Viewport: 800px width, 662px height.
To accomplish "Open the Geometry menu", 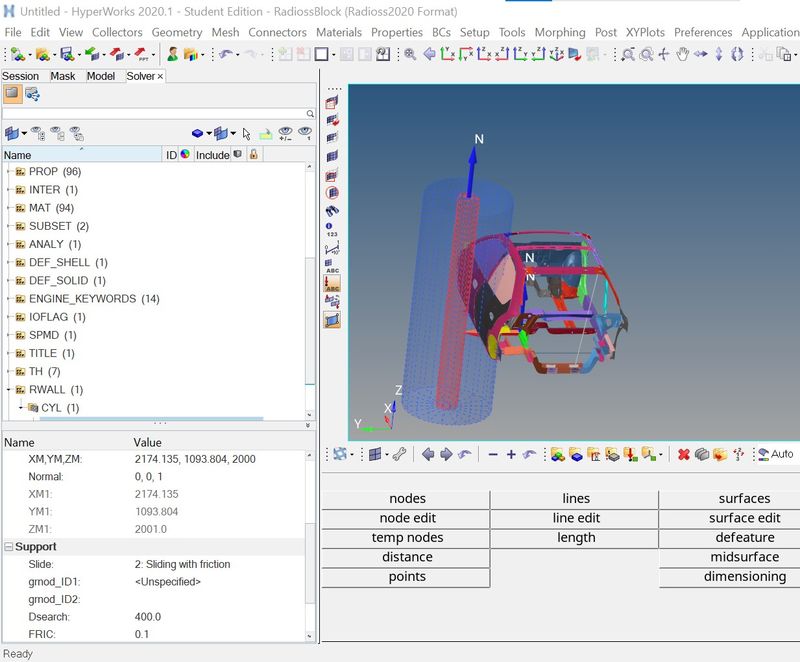I will [177, 32].
